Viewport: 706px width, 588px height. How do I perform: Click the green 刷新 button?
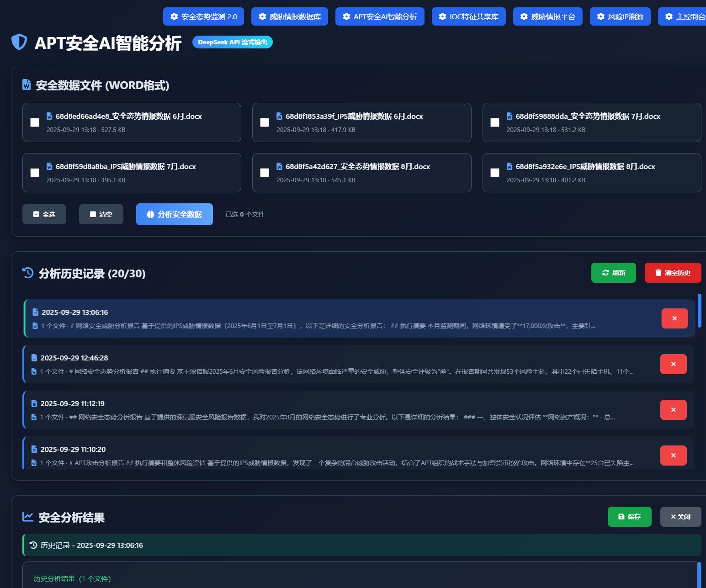(613, 273)
